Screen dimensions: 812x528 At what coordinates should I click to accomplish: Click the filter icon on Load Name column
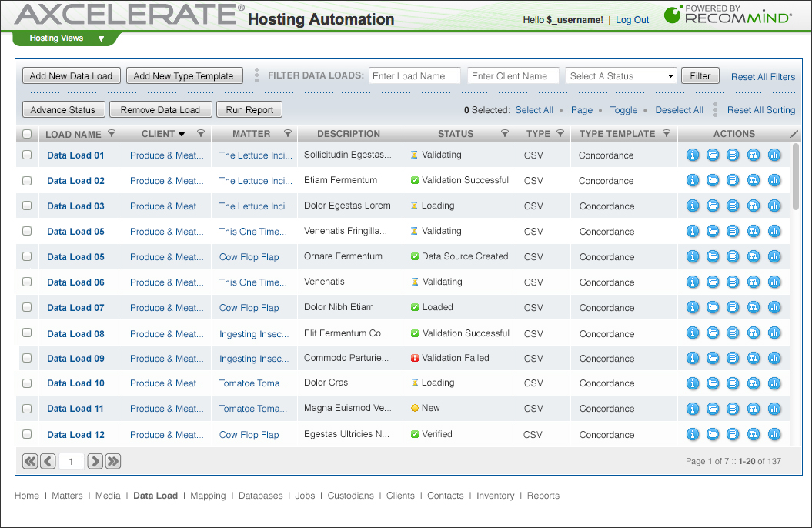[x=112, y=134]
